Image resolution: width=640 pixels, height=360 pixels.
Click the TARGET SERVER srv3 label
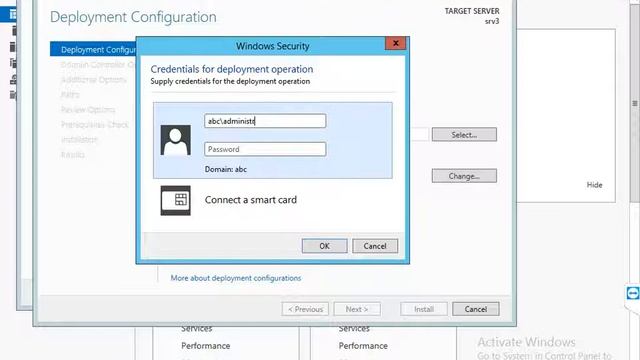pyautogui.click(x=472, y=16)
